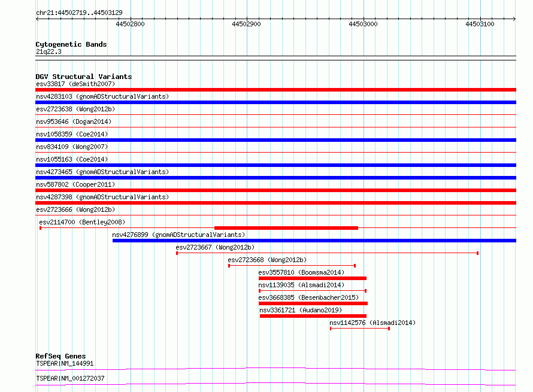Click ruler position 44503100

pyautogui.click(x=480, y=24)
